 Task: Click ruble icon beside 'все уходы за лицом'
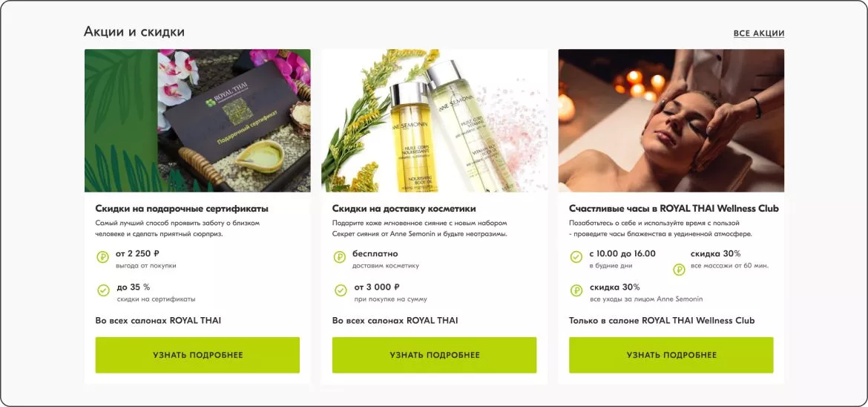tap(576, 290)
